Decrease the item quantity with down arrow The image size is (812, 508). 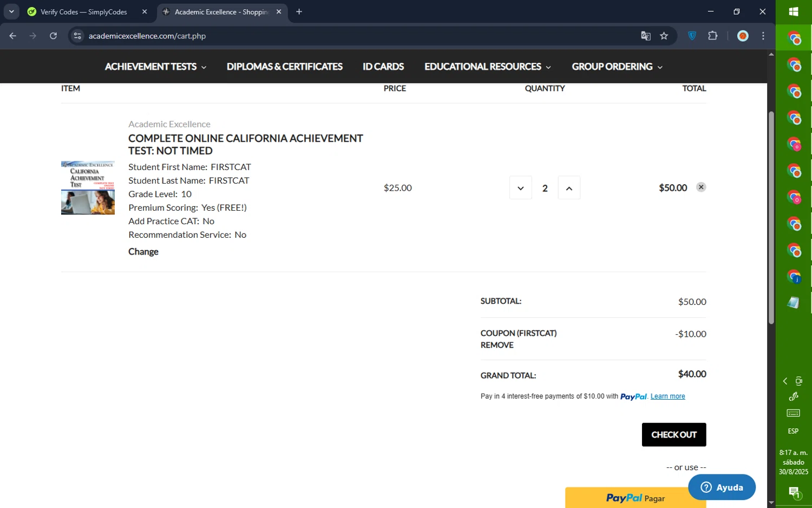click(521, 188)
